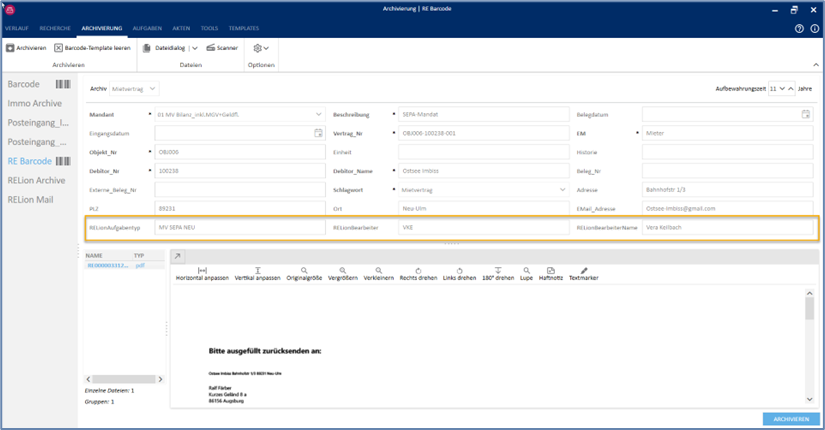Click the blue Archivieren button

790,418
